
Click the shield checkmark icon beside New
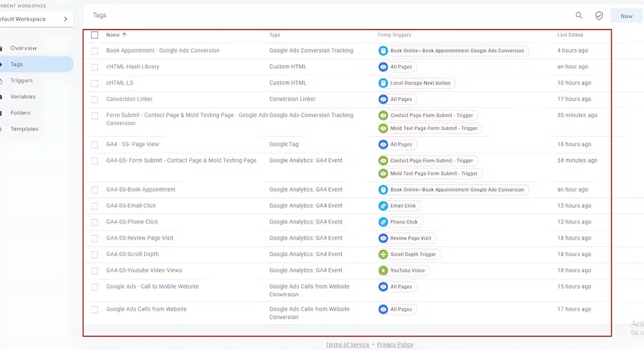tap(599, 15)
